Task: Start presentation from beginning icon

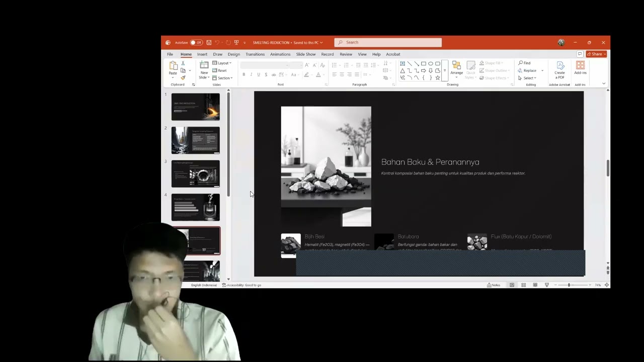Action: click(x=236, y=43)
